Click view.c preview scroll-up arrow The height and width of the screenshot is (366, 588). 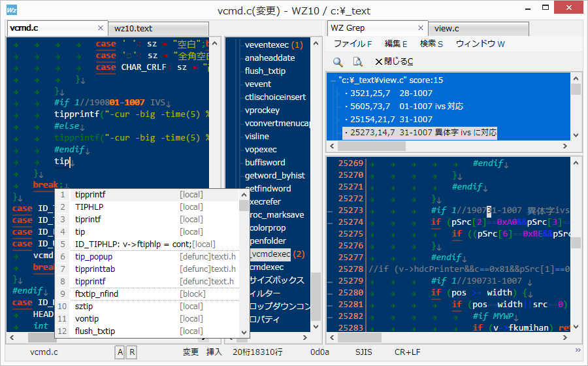pyautogui.click(x=576, y=163)
